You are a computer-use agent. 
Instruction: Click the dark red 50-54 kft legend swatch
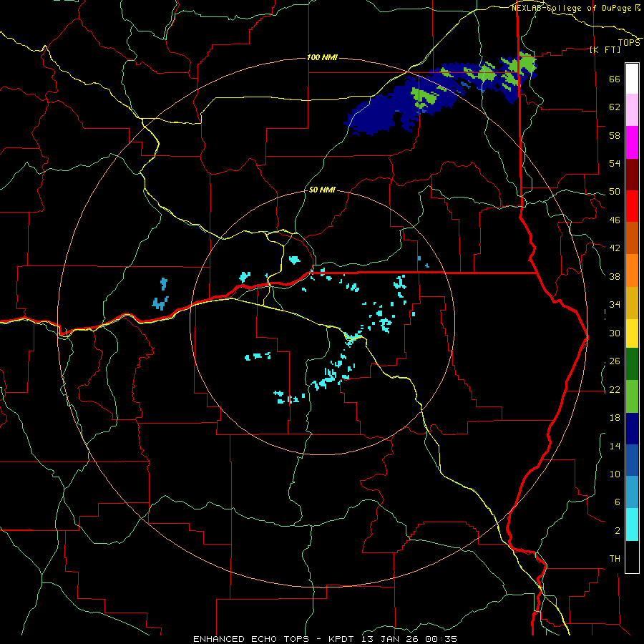point(632,175)
